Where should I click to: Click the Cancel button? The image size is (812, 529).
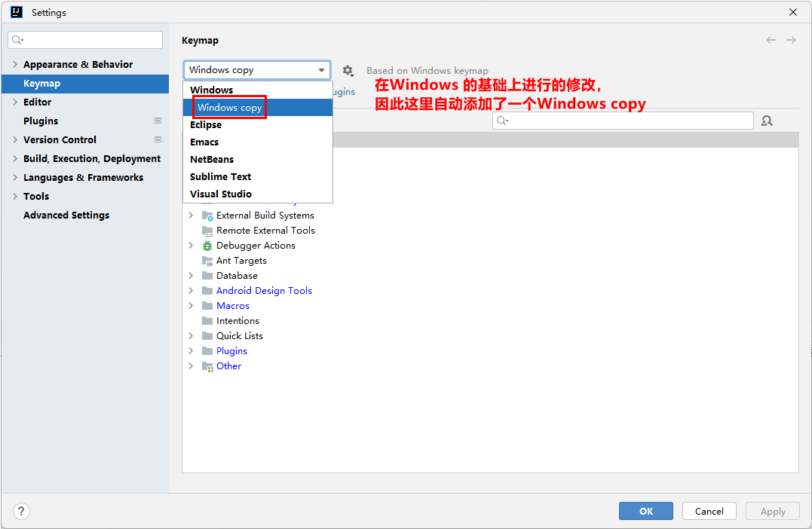709,511
